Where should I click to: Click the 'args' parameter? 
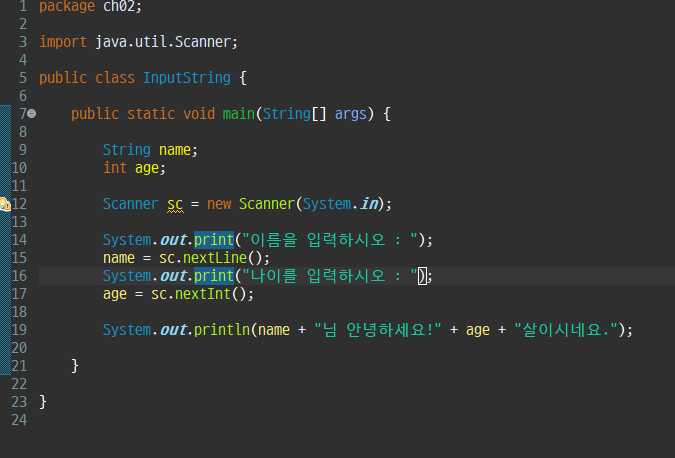click(x=350, y=114)
